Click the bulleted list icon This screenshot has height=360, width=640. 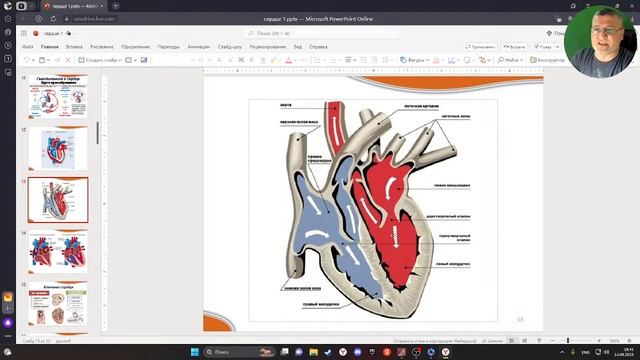pos(317,60)
